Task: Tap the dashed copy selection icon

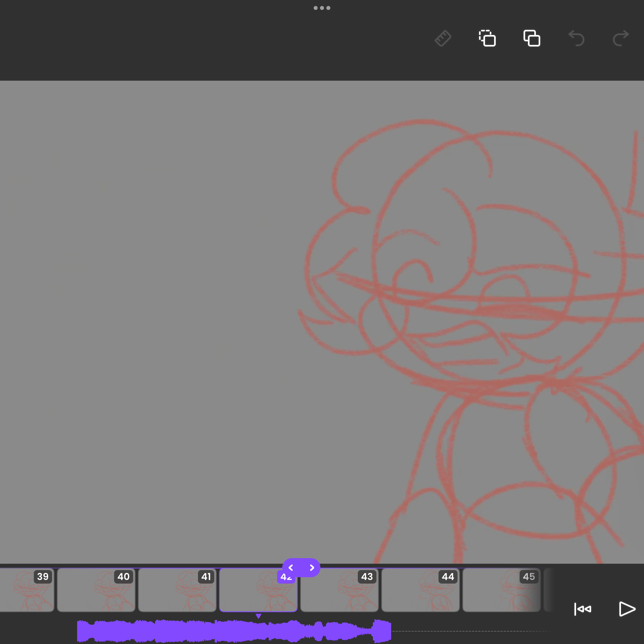Action: [487, 39]
